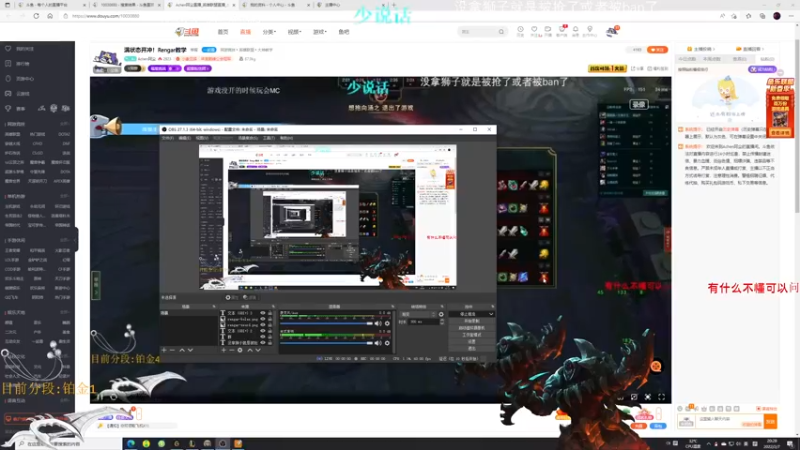
Task: Open settings gear of first OBS audio channel
Action: pos(387,323)
